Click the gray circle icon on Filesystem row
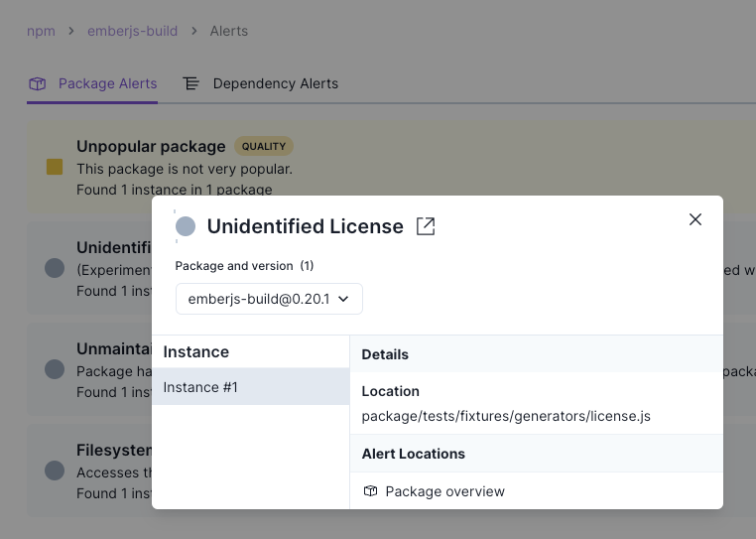 click(55, 471)
